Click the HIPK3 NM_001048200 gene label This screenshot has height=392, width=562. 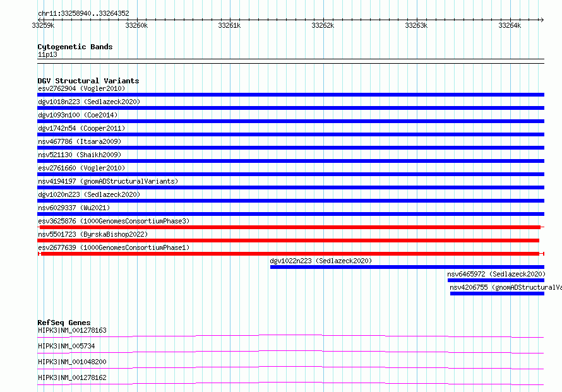click(x=72, y=362)
